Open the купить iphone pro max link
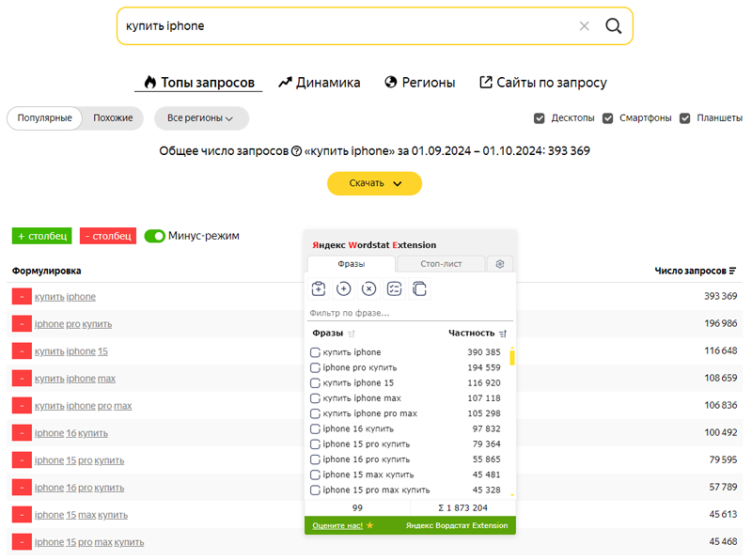 (83, 406)
